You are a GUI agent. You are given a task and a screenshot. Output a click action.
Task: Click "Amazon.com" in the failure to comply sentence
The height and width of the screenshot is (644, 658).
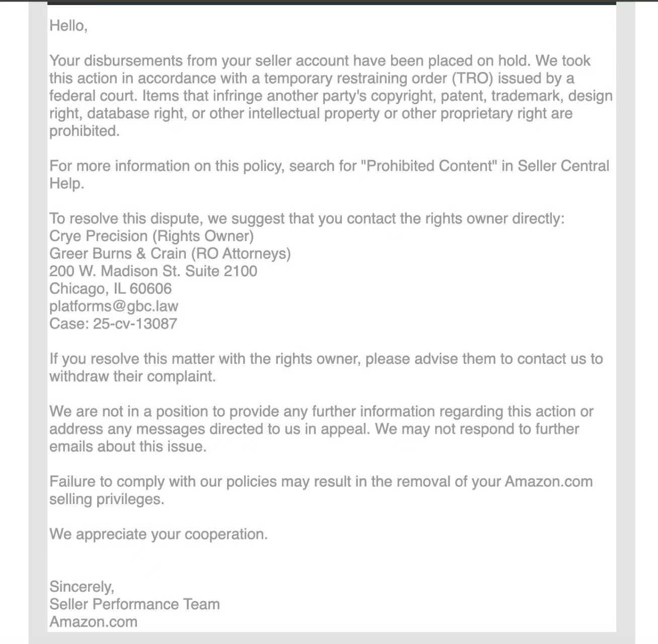[548, 481]
